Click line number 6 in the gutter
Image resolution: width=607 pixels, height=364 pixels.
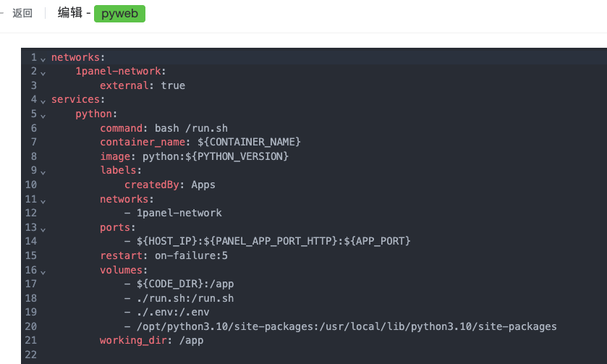tap(34, 128)
